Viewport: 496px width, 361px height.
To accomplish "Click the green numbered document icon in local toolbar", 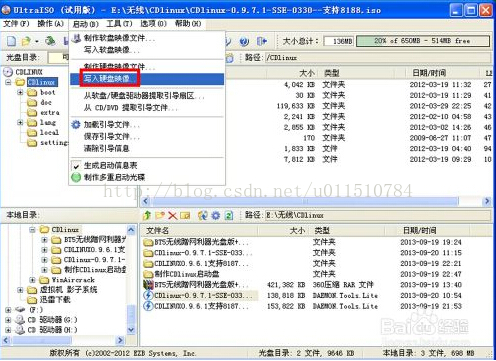I will click(229, 215).
